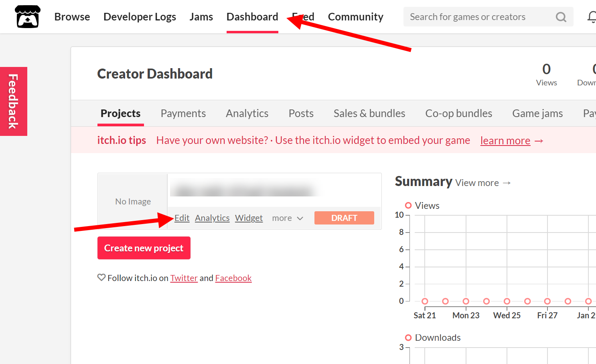Open the Co-op bundles tab
The image size is (596, 364).
click(x=459, y=113)
